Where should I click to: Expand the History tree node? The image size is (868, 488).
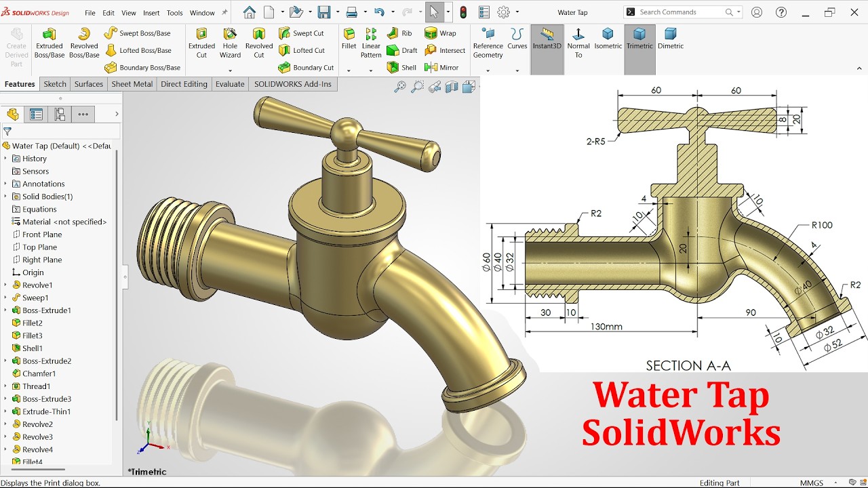click(x=5, y=159)
